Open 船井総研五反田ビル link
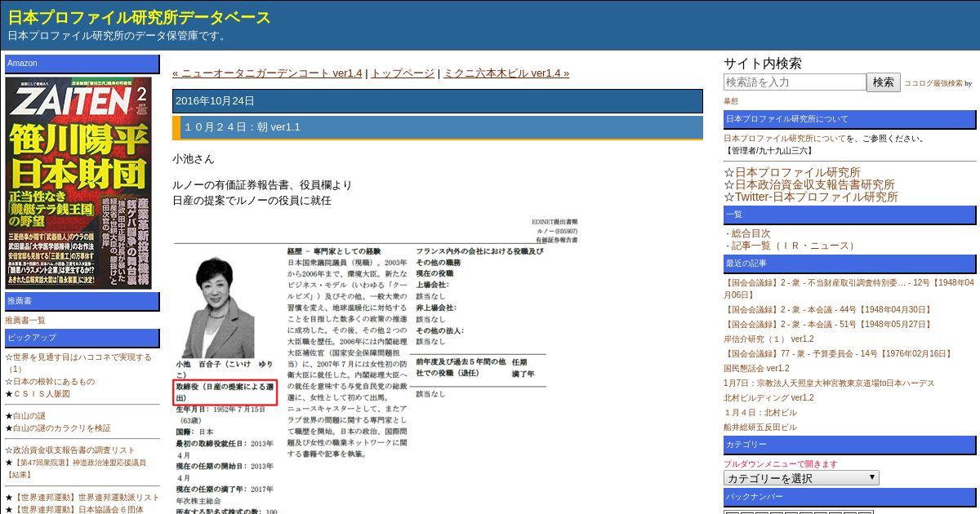 pyautogui.click(x=760, y=427)
